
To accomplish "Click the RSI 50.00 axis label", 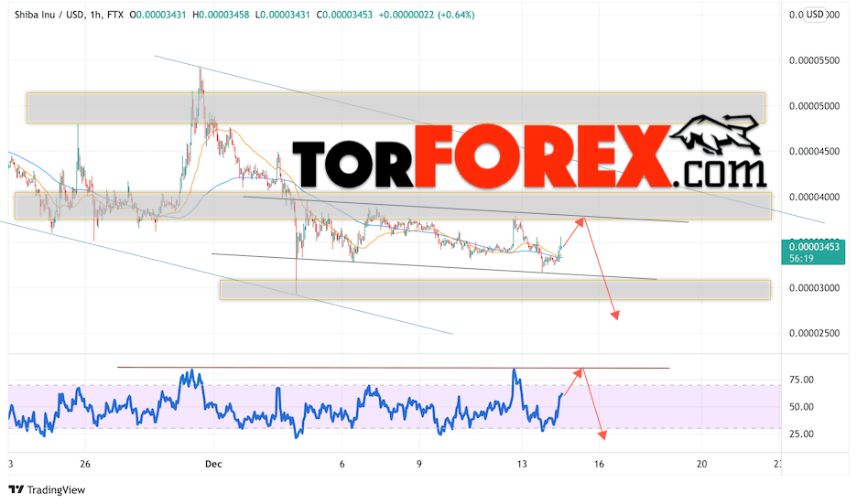I will pos(802,407).
